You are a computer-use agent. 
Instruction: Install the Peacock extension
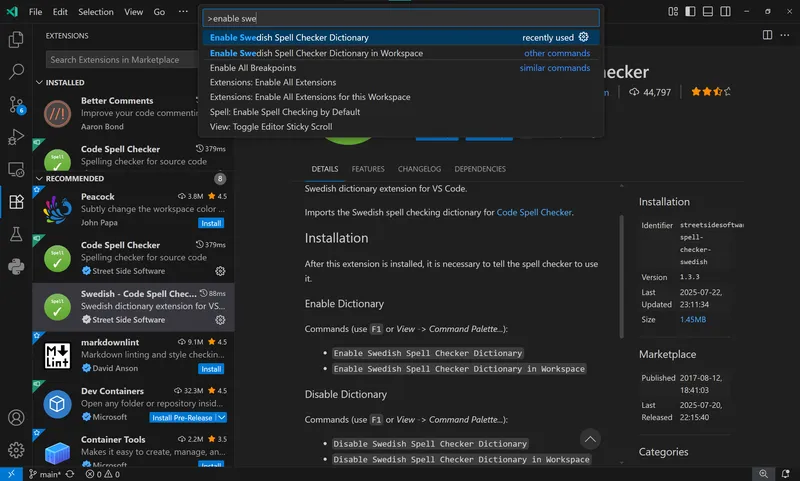[211, 223]
